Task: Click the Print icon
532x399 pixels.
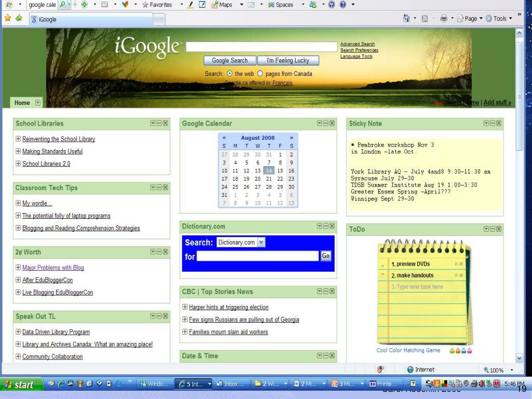Action: pyautogui.click(x=444, y=19)
